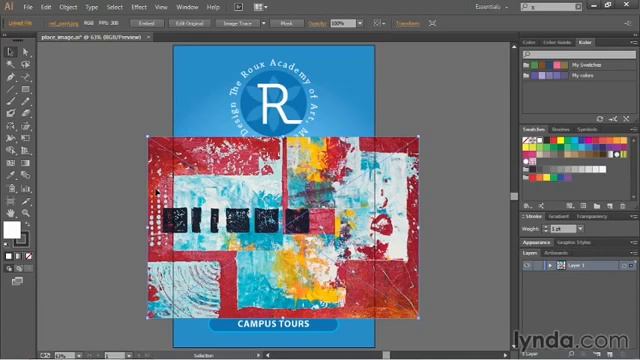Open Adobe Bridge from the menu bar icon
This screenshot has height=360, width=640.
click(x=239, y=7)
